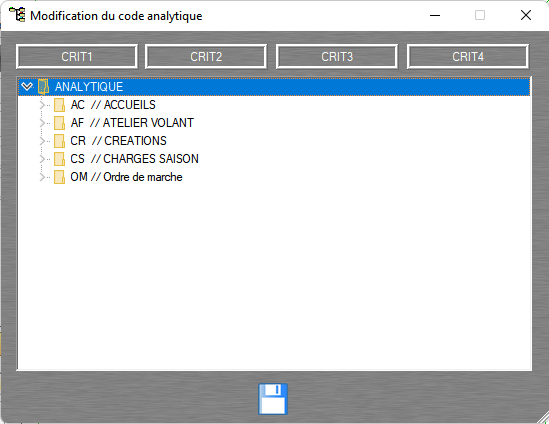Viewport: 549px width, 424px height.
Task: Select the CS // CHARGES SAISON tree item
Action: click(134, 159)
